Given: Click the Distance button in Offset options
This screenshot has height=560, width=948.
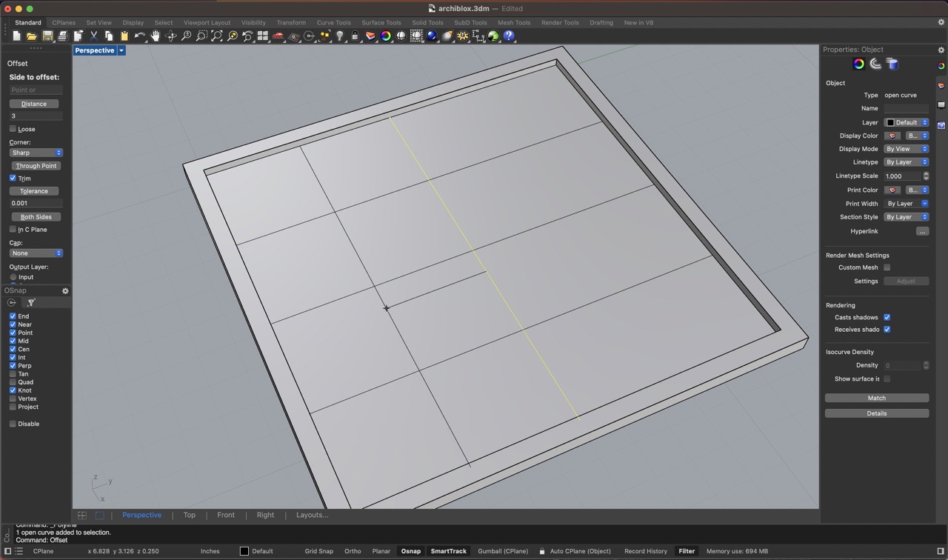Looking at the screenshot, I should click(x=34, y=104).
